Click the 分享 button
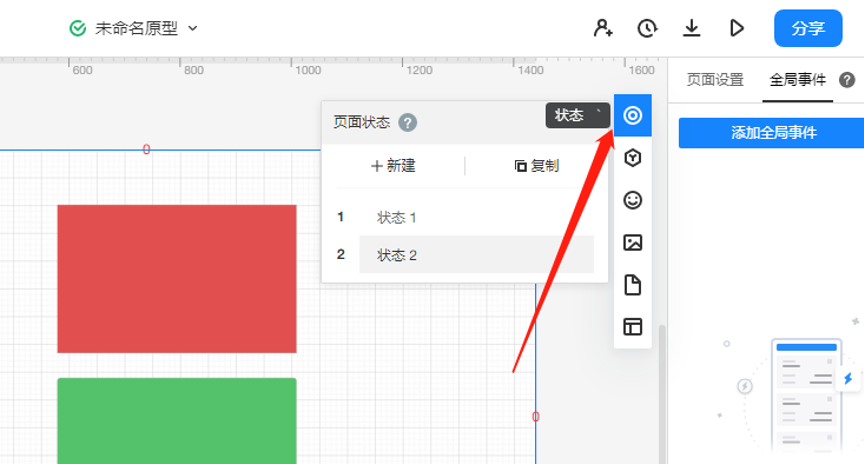864x464 pixels. 808,28
